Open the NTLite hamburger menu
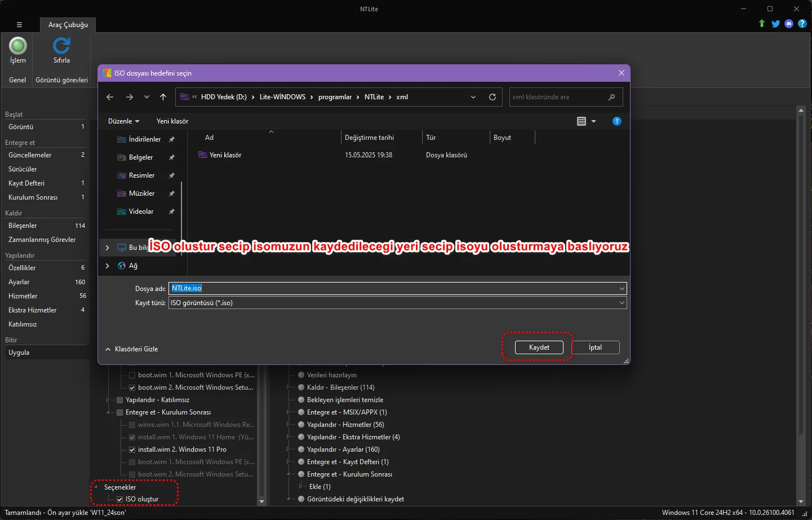This screenshot has height=520, width=812. point(19,25)
